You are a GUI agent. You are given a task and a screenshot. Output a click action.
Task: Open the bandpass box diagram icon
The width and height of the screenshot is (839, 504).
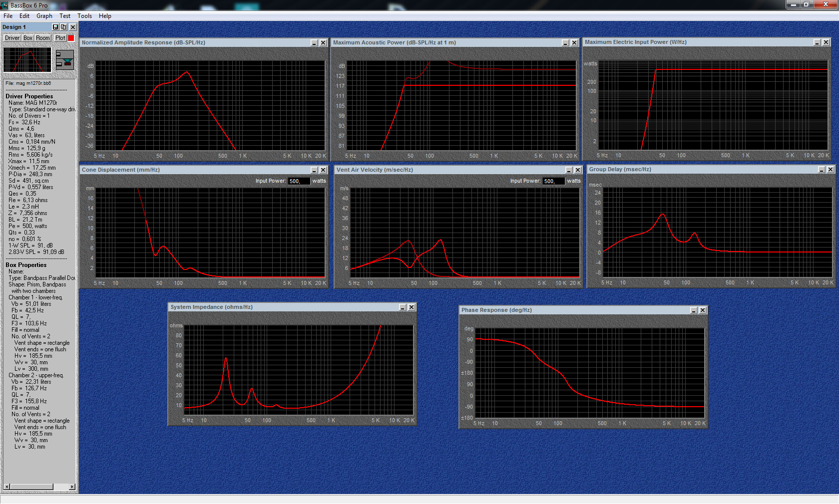pos(64,59)
